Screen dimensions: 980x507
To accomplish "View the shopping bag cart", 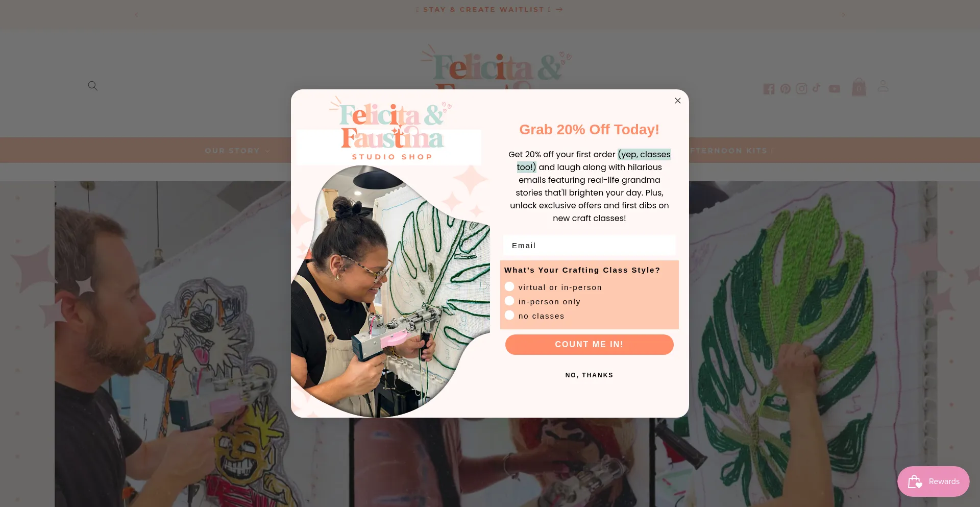I will pyautogui.click(x=859, y=87).
